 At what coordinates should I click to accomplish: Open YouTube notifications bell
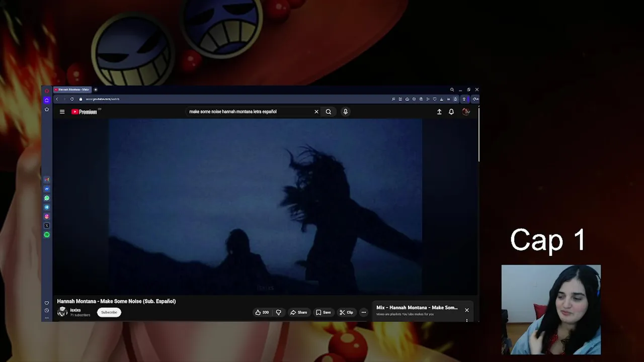click(x=451, y=112)
